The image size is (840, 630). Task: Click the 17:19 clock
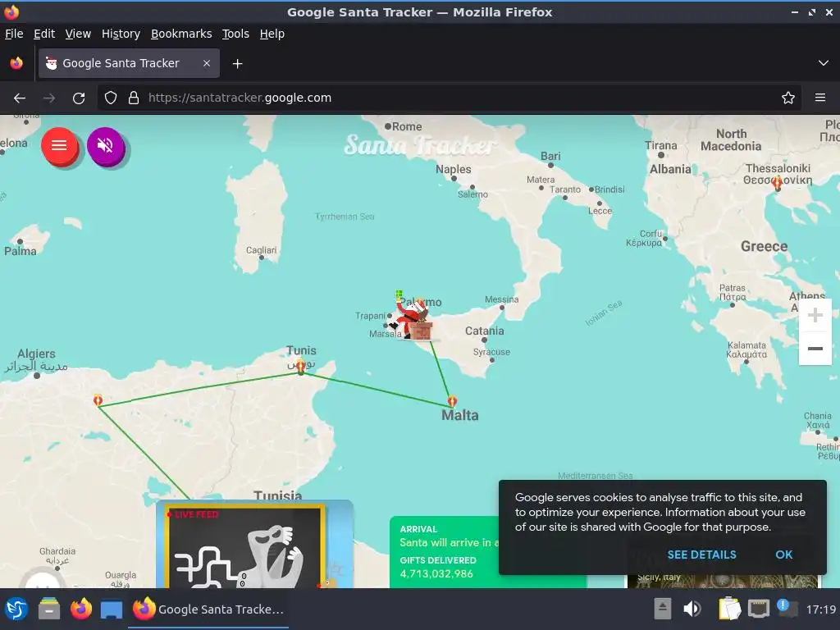click(x=820, y=609)
